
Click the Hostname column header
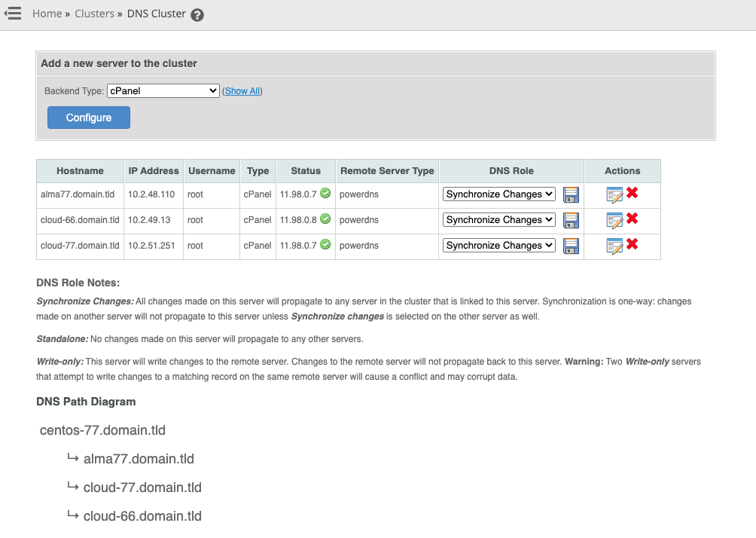click(x=80, y=171)
